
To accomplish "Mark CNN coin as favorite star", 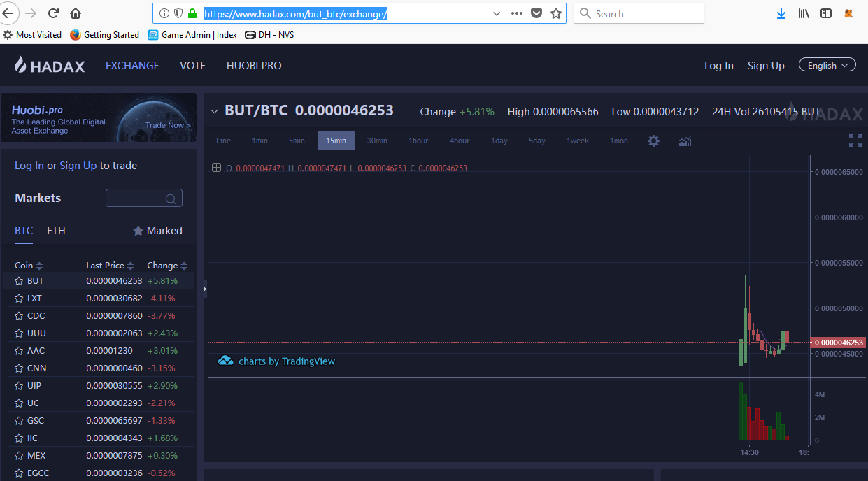I will (19, 368).
